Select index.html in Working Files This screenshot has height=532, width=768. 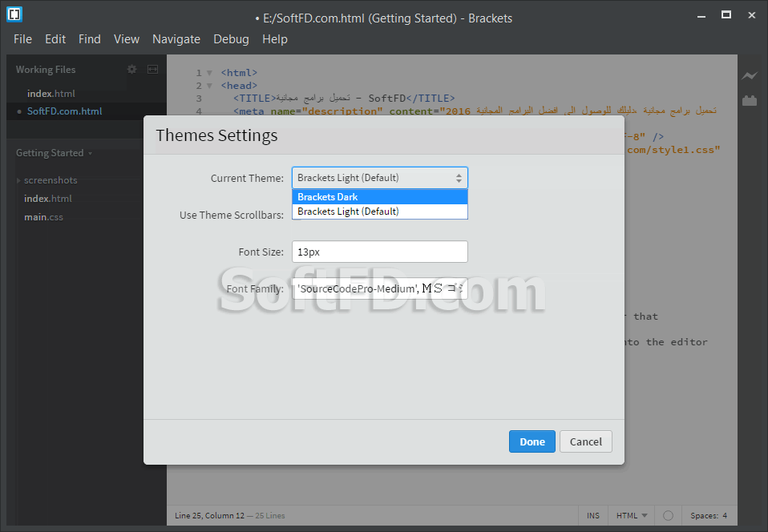[x=51, y=94]
